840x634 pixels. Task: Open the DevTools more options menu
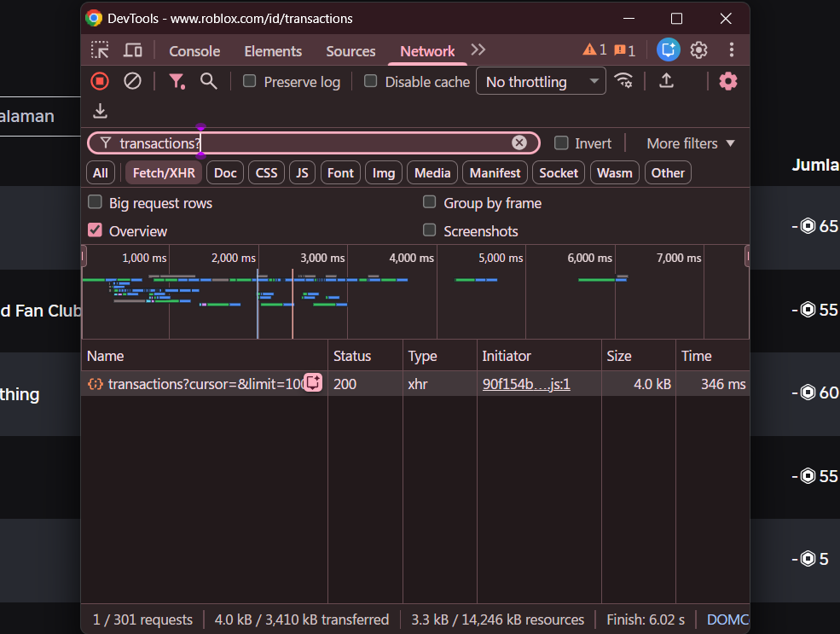coord(732,49)
